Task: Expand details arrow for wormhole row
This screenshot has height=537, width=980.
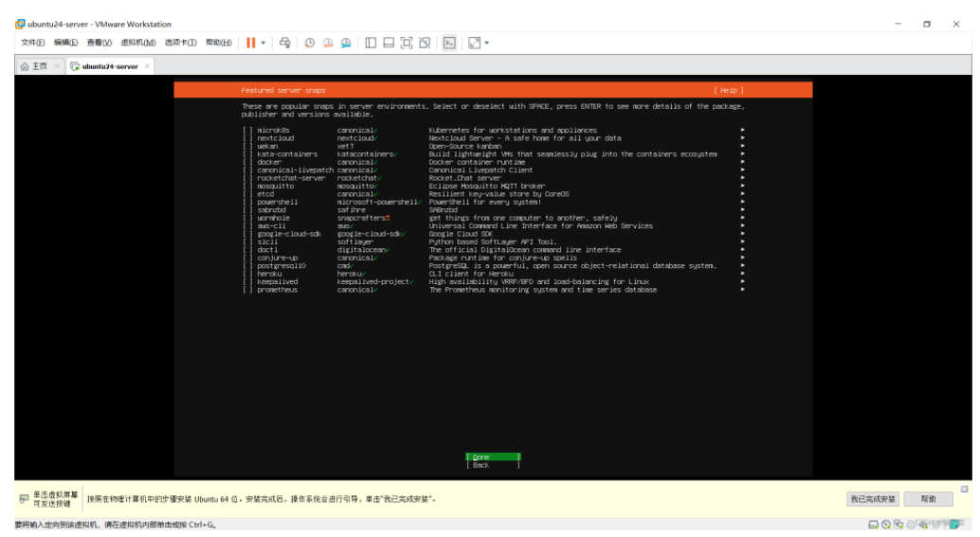Action: click(742, 218)
